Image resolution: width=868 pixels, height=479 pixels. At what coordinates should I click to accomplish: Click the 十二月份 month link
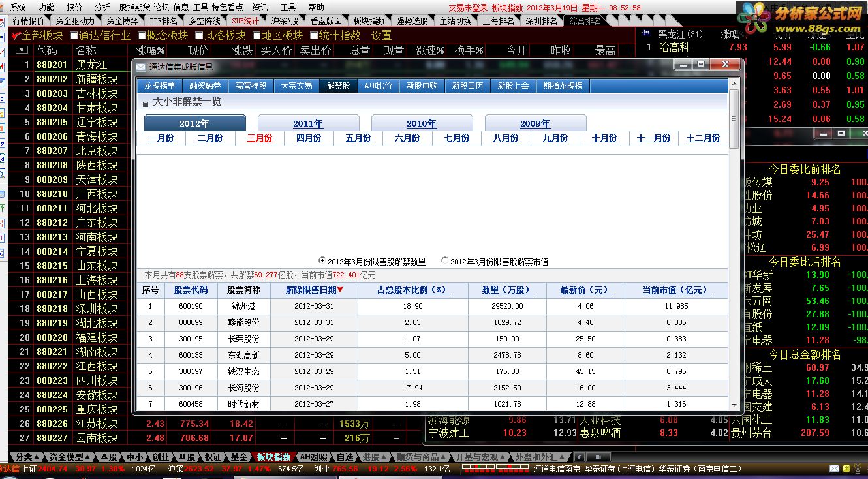point(703,138)
